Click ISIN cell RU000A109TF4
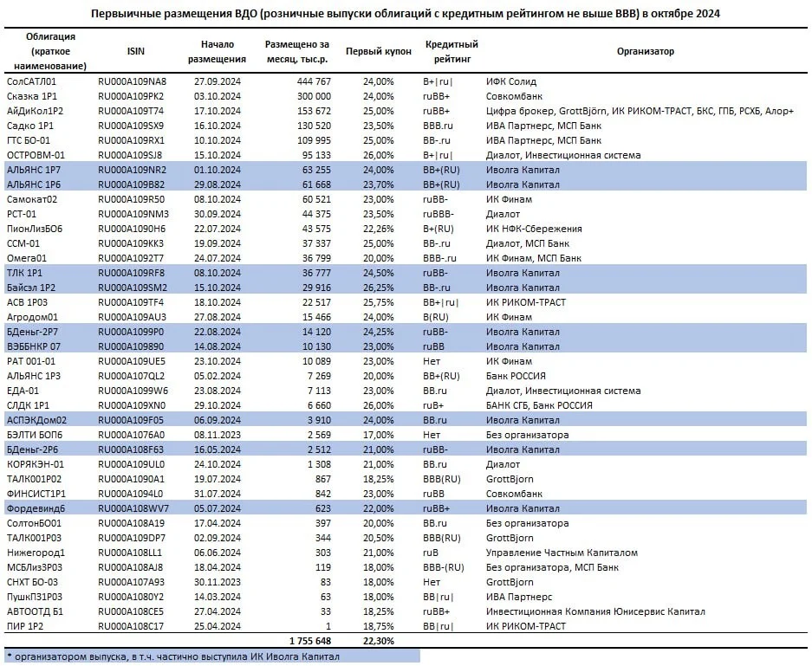 [x=131, y=302]
